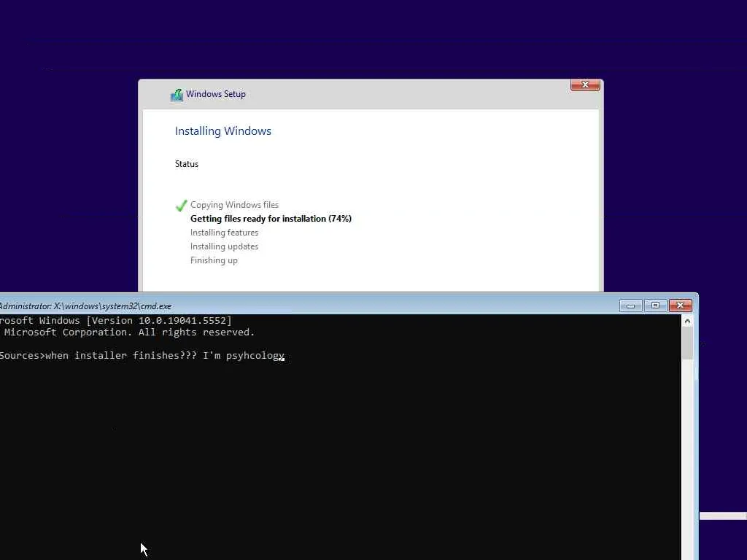The height and width of the screenshot is (560, 747).
Task: Close the cmd.exe command prompt window
Action: pyautogui.click(x=681, y=306)
